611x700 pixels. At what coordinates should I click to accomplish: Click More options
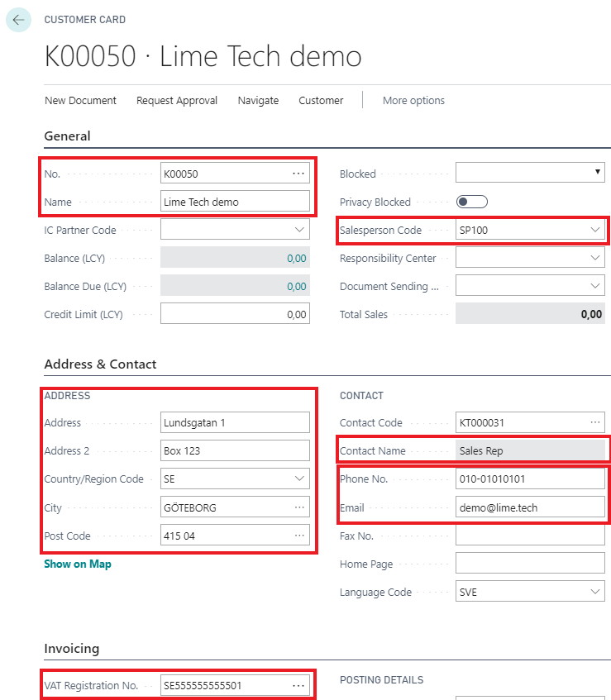(x=413, y=100)
